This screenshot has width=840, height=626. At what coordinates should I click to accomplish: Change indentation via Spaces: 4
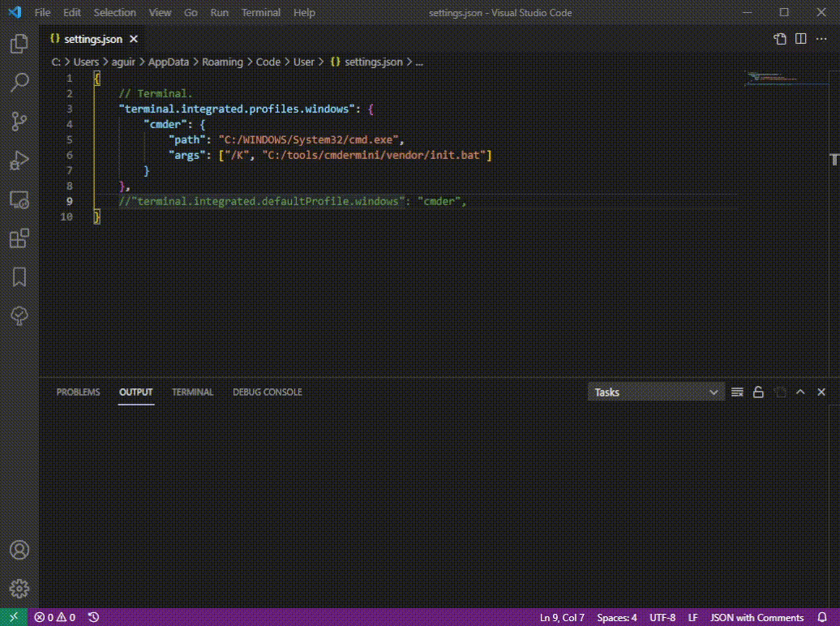pos(617,617)
